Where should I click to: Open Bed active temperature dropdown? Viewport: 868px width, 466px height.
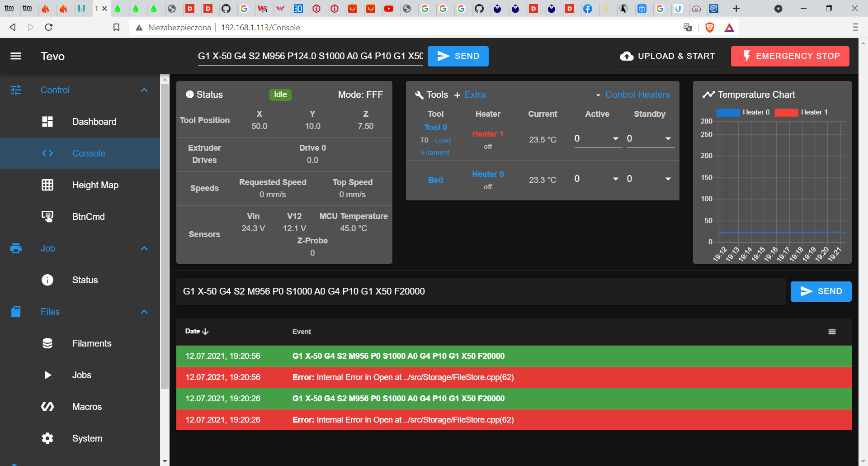[x=615, y=179]
